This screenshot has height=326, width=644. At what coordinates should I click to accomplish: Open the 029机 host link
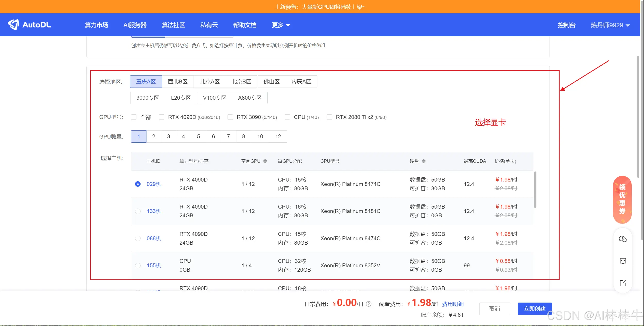pos(154,184)
